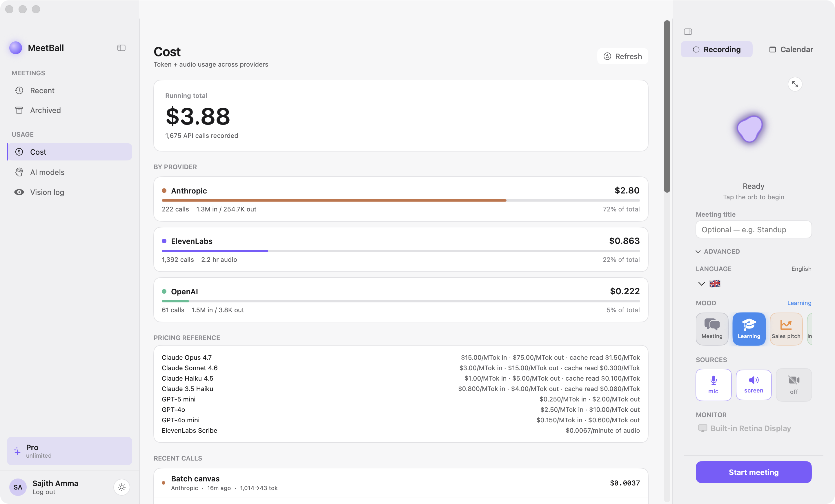The width and height of the screenshot is (835, 504).
Task: Click the GPT-4o mini pricing row
Action: pos(401,420)
